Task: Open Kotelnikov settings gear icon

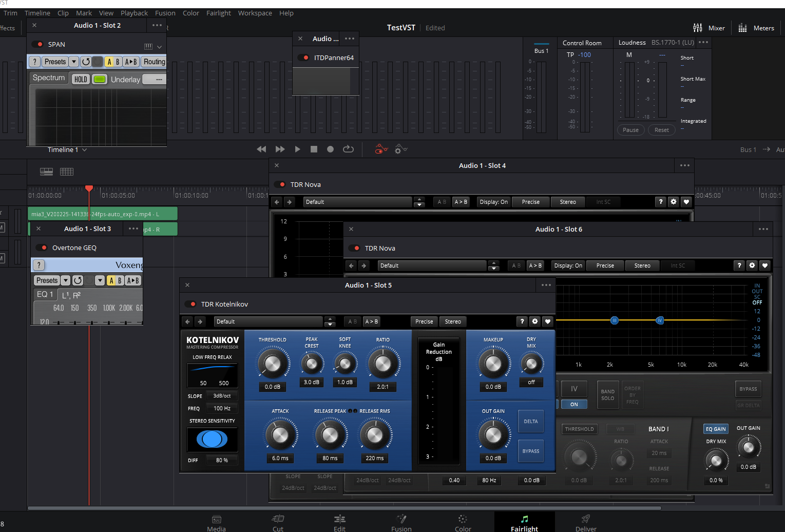Action: tap(535, 321)
